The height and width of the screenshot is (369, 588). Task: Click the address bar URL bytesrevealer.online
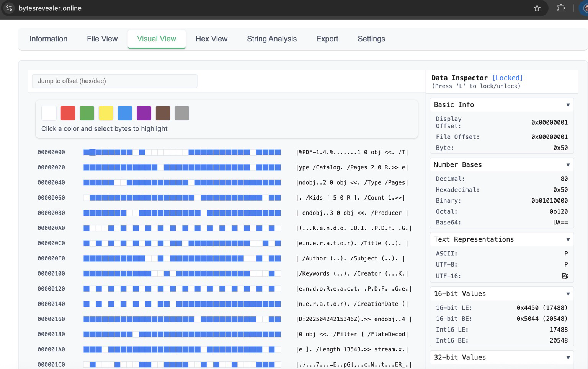(50, 8)
